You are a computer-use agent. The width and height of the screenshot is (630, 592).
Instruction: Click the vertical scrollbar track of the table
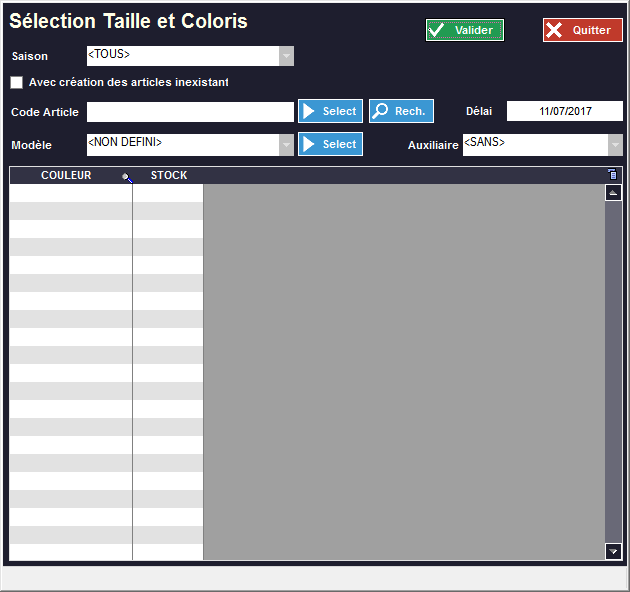(613, 370)
